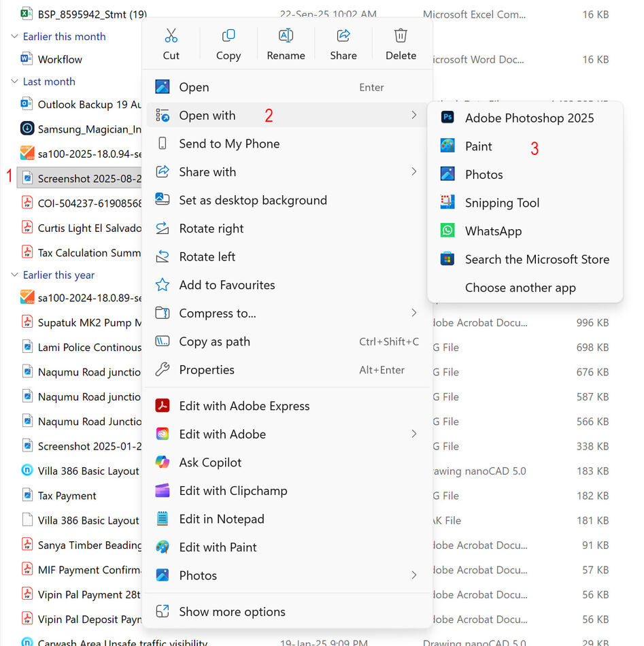
Task: Click the Show more options icon
Action: (x=163, y=611)
